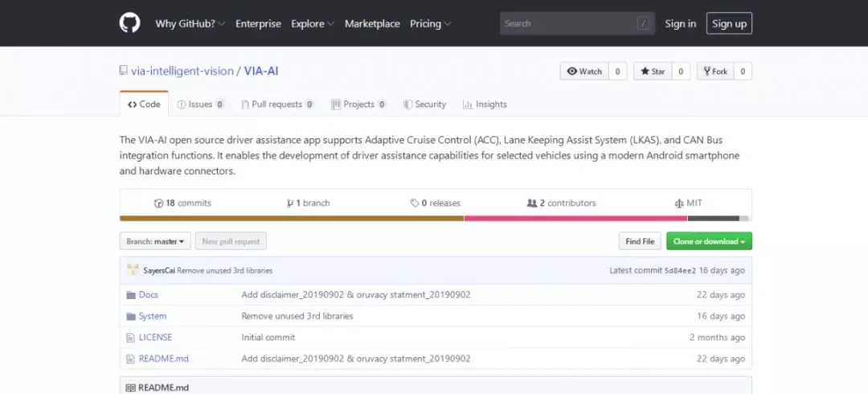Switch to the Issues tab
Screen dimensions: 868x394
click(200, 105)
